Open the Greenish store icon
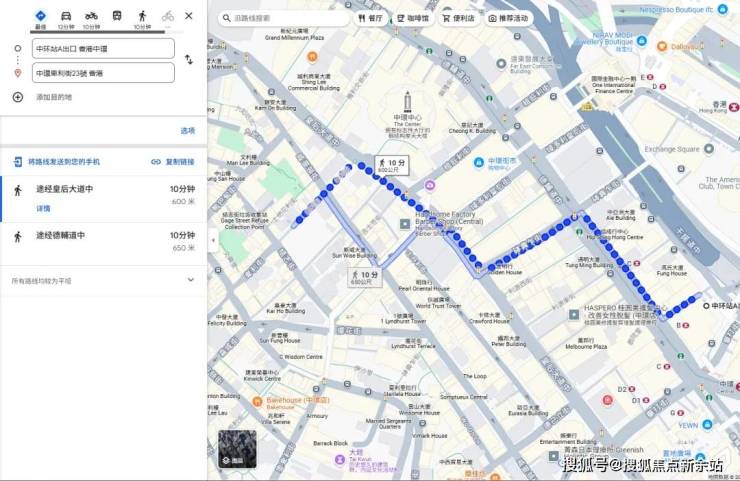This screenshot has height=481, width=740. 554,456
